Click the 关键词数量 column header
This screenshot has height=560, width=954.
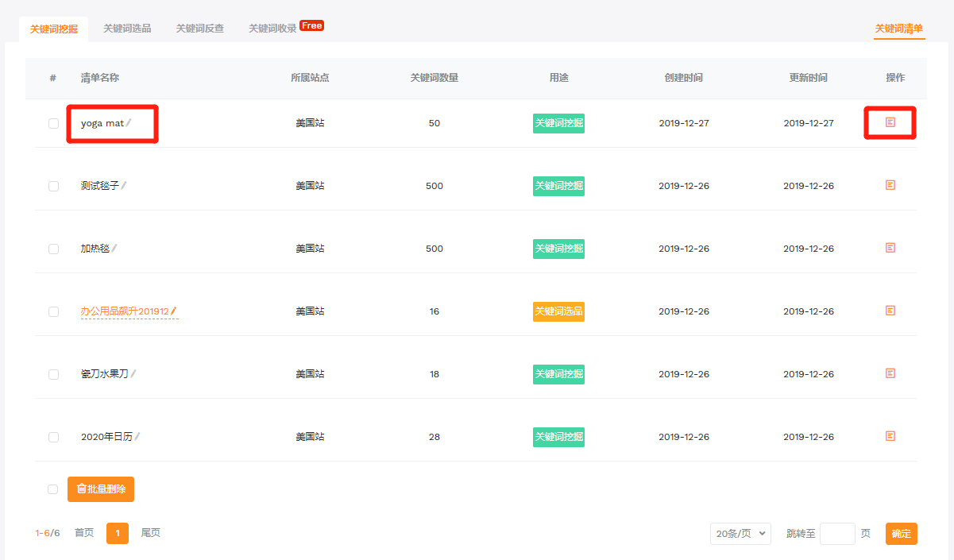434,78
